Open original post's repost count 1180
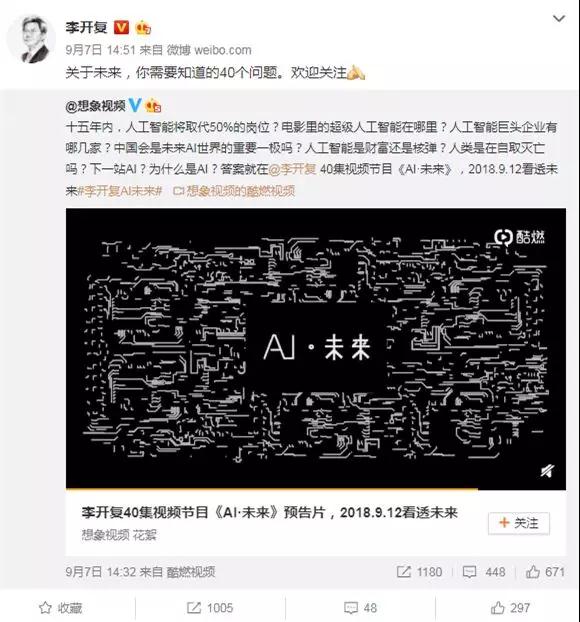 click(419, 572)
